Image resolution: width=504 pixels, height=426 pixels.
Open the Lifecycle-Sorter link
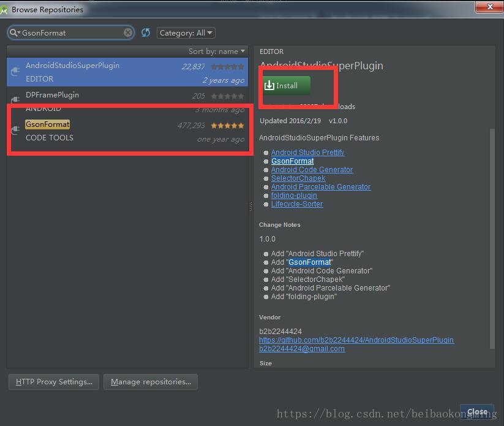tap(297, 204)
